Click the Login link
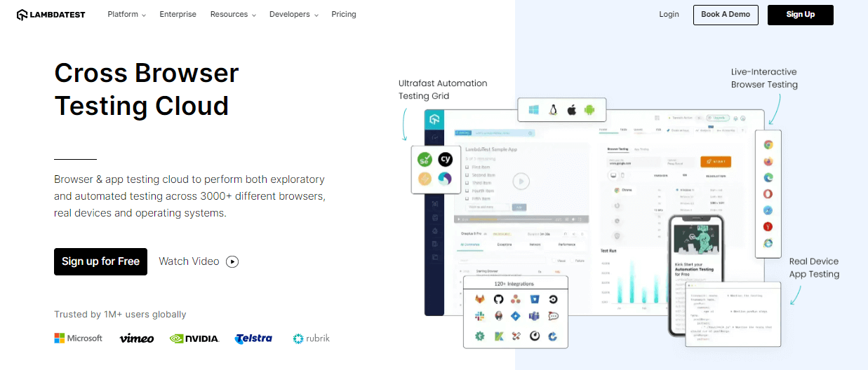 click(669, 14)
